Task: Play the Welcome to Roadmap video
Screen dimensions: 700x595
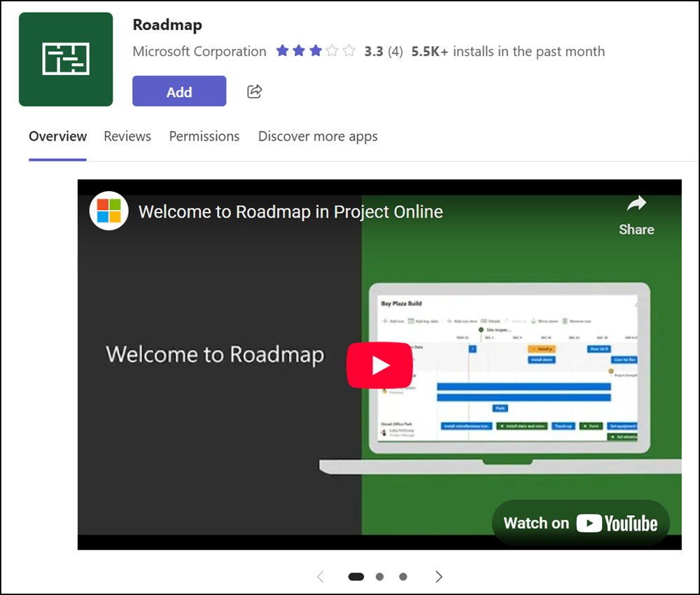Action: (x=379, y=365)
